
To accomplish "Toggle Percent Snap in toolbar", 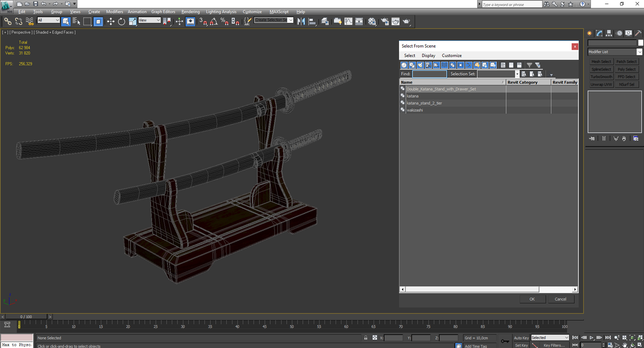I will pos(225,21).
